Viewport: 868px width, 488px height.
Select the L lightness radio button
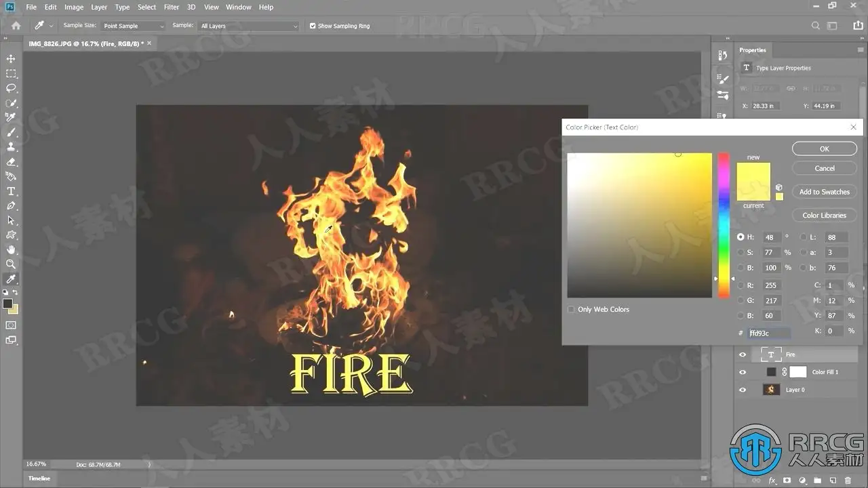pyautogui.click(x=804, y=237)
